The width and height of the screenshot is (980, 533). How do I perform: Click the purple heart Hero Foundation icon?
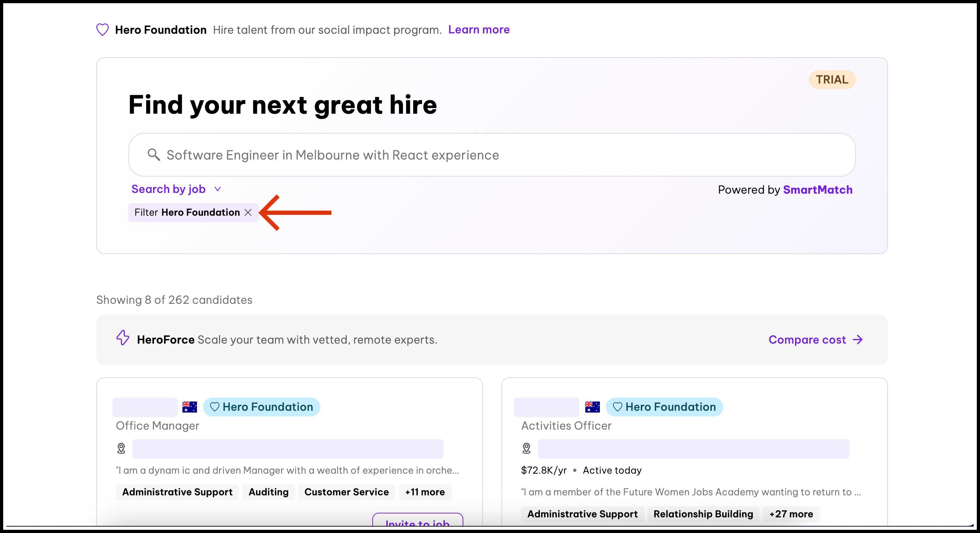102,29
